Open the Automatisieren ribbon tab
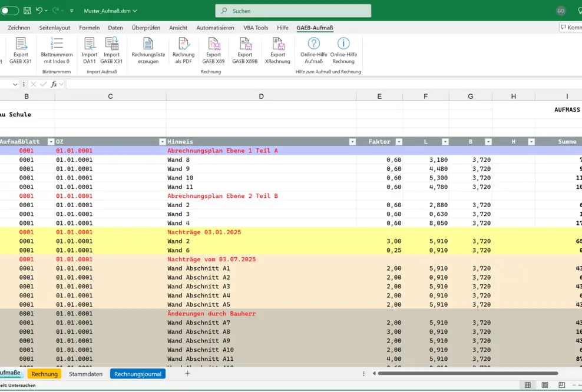582x392 pixels. coord(215,28)
